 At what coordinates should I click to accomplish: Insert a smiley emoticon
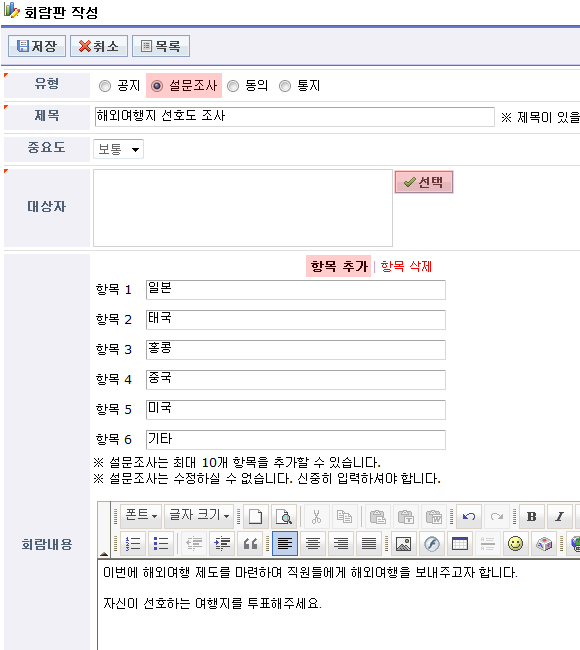(515, 543)
